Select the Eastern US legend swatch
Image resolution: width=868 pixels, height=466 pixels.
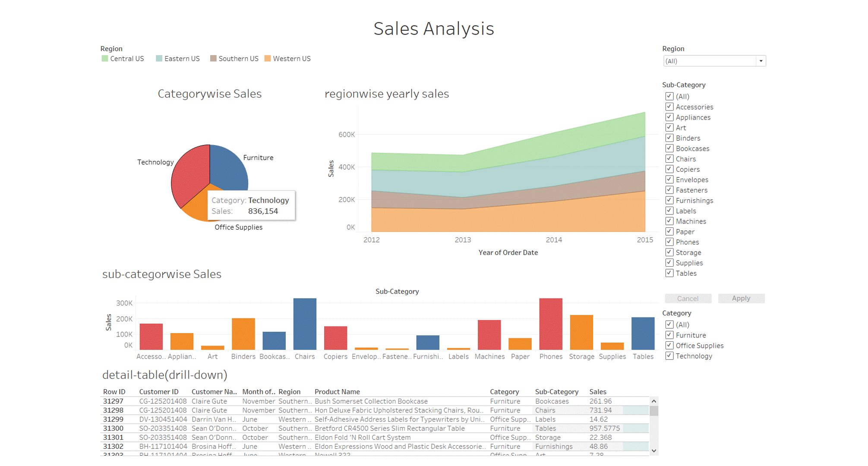click(x=159, y=58)
